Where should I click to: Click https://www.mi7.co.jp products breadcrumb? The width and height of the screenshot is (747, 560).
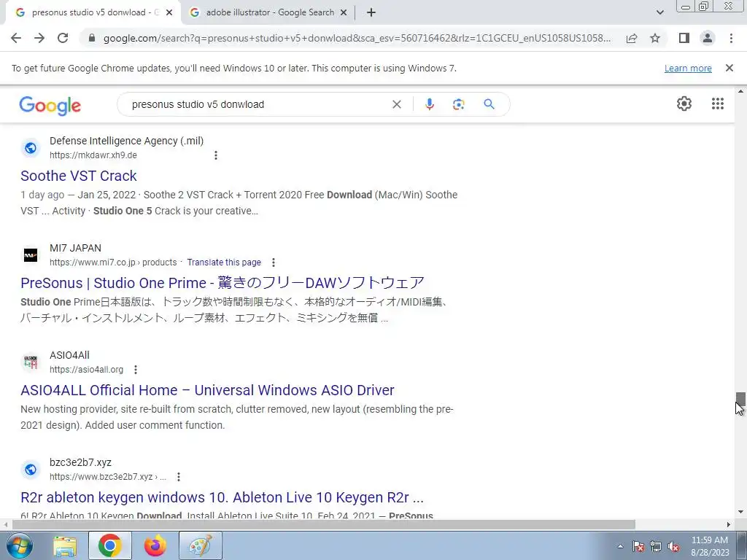point(113,262)
